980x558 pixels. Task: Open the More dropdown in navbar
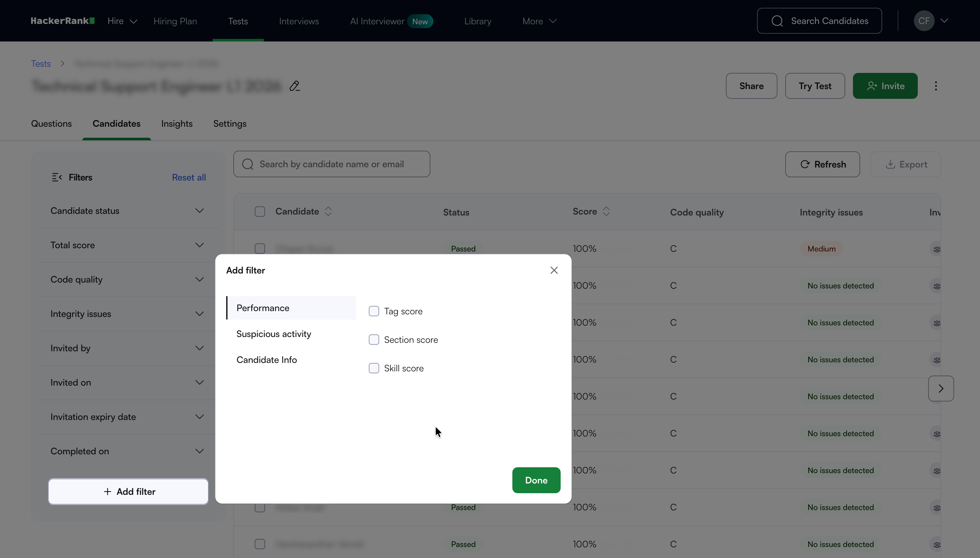(x=539, y=21)
